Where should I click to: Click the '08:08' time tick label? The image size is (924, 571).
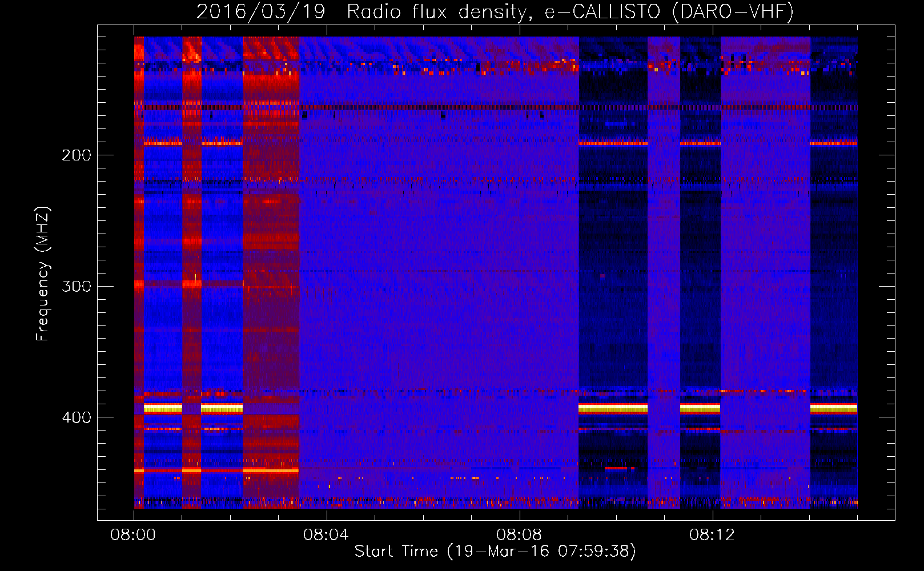click(x=519, y=535)
